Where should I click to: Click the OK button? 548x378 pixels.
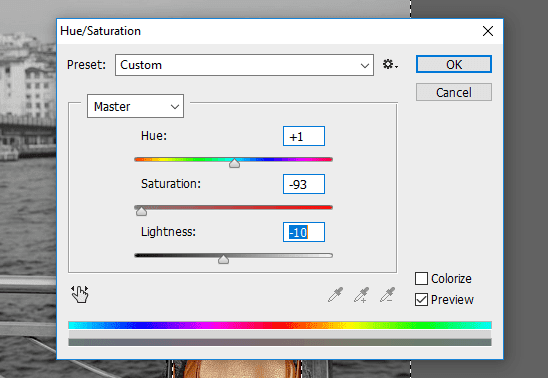coord(454,64)
